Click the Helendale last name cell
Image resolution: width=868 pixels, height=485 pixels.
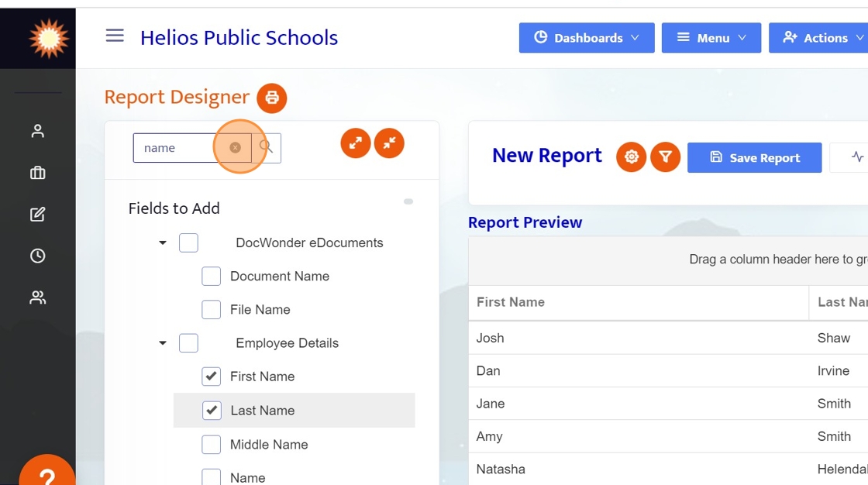click(x=839, y=469)
